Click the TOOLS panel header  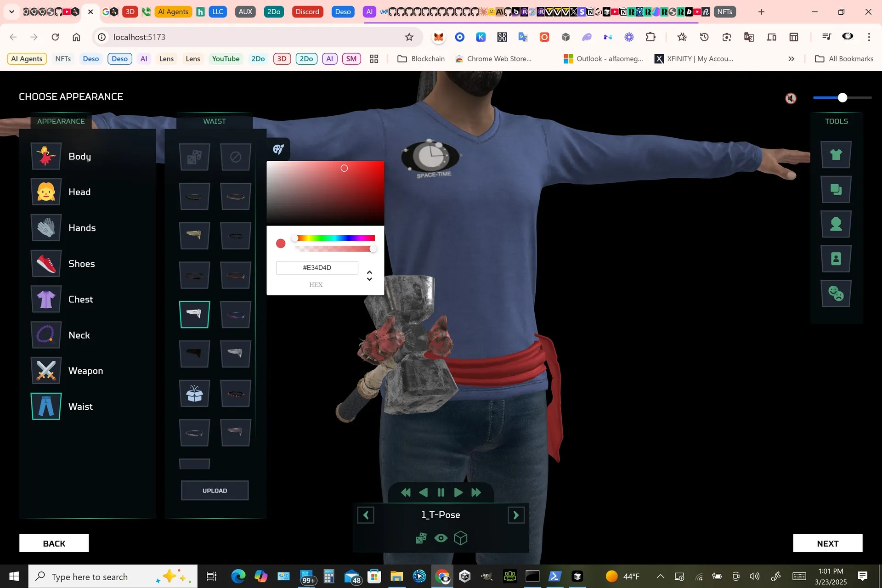pyautogui.click(x=837, y=121)
